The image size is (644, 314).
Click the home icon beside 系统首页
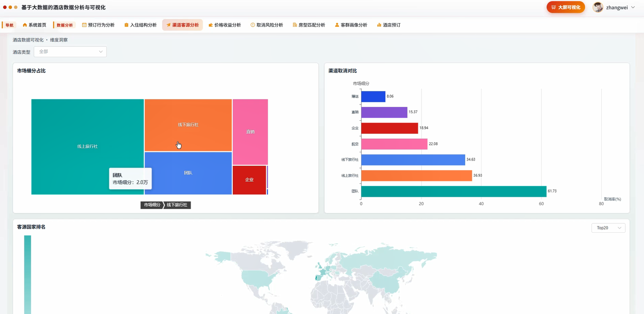coord(25,25)
